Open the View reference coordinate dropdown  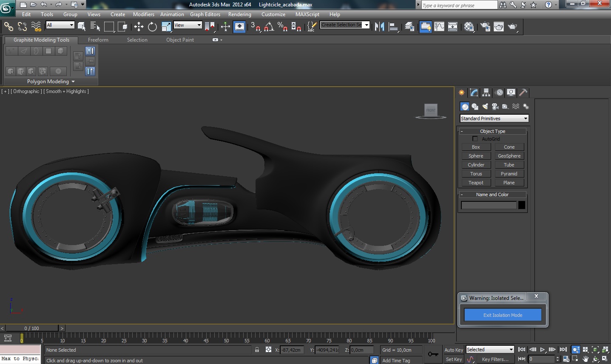click(x=188, y=25)
